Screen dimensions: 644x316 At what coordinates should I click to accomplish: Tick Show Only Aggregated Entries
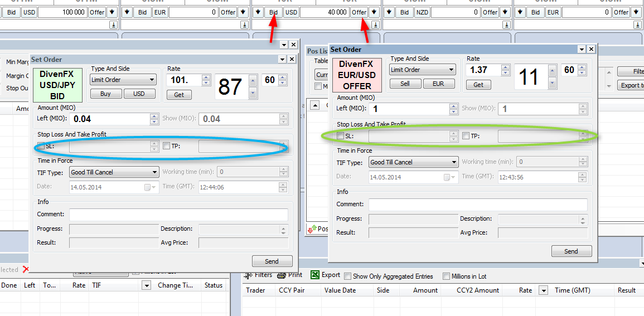pos(347,276)
